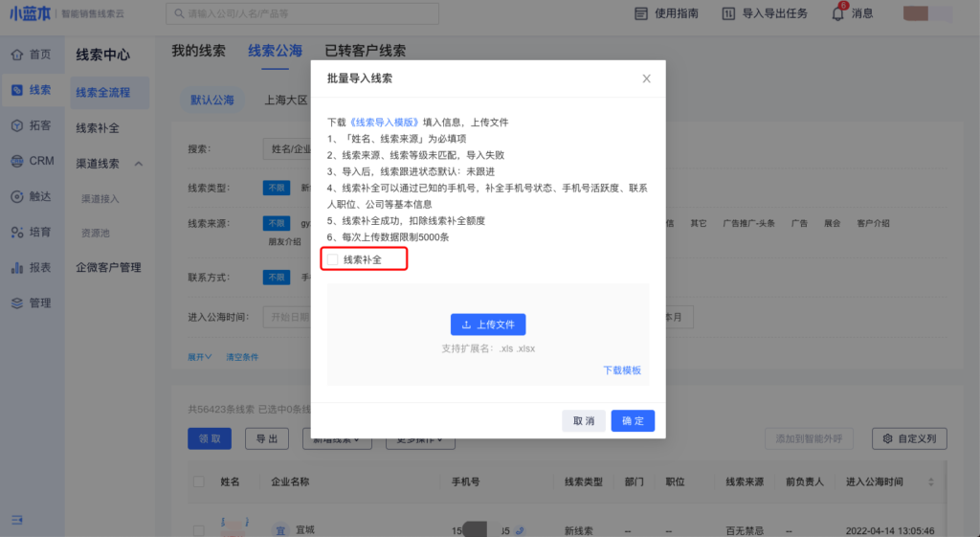Viewport: 980px width, 537px height.
Task: Open the 管理 layers icon
Action: pos(17,303)
